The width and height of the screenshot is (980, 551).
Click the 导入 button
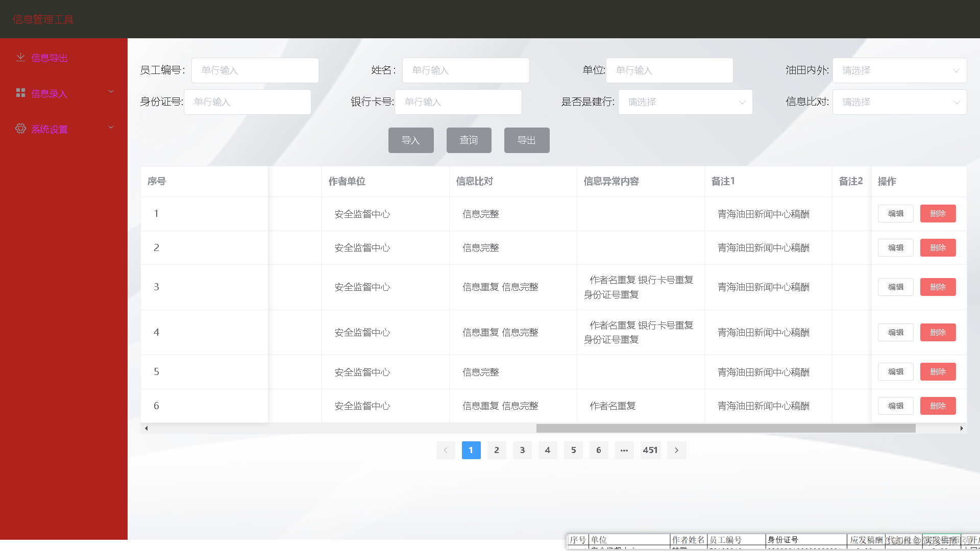click(411, 140)
